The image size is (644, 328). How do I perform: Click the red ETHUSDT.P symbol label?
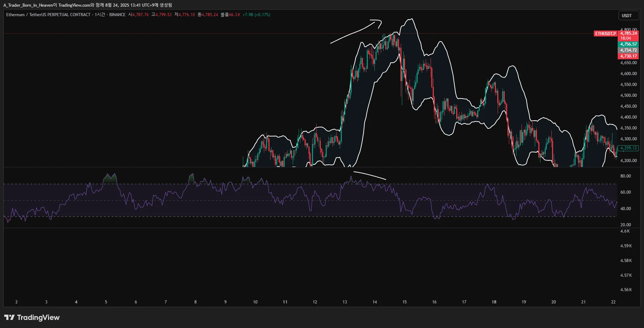tap(605, 34)
